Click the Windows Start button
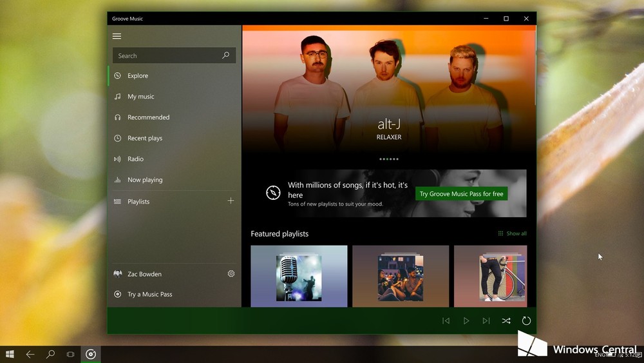The width and height of the screenshot is (644, 363). coord(10,354)
